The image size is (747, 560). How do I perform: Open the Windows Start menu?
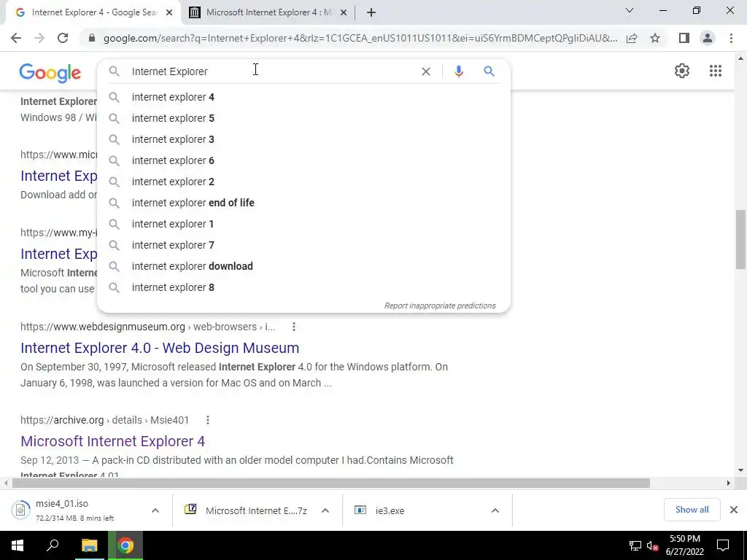18,545
